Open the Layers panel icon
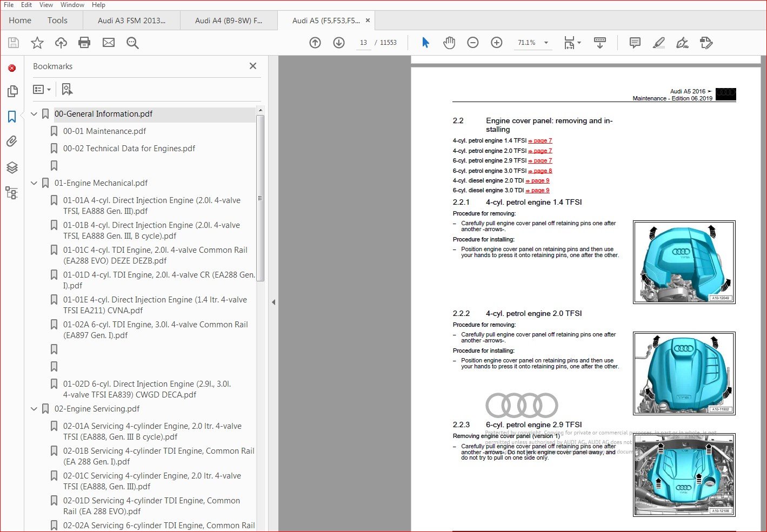The height and width of the screenshot is (532, 767). tap(12, 167)
